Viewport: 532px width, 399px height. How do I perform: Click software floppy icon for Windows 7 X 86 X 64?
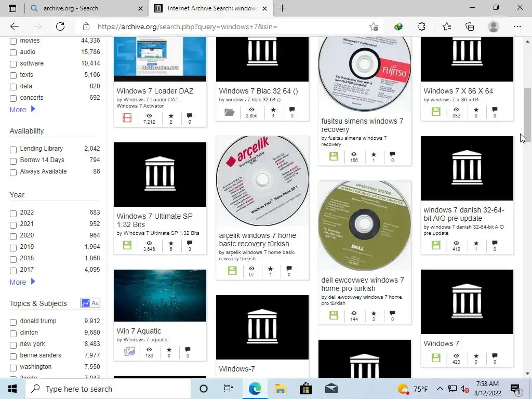(x=436, y=111)
